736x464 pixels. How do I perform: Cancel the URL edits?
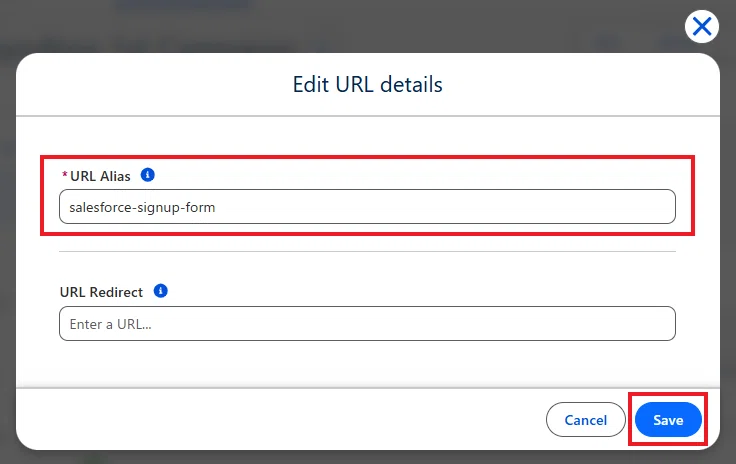tap(585, 419)
